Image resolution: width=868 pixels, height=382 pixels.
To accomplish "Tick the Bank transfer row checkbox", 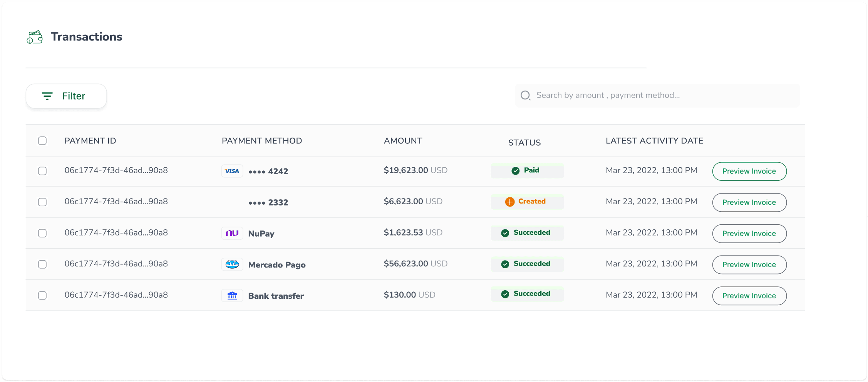I will (x=42, y=296).
